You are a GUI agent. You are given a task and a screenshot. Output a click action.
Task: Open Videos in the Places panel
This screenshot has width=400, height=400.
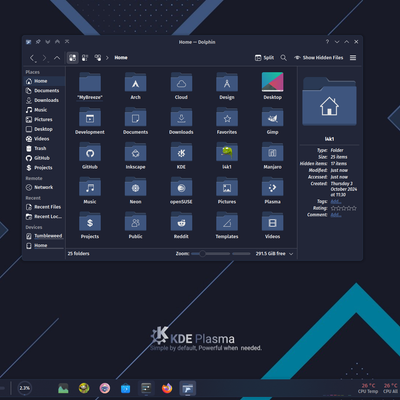coord(44,139)
